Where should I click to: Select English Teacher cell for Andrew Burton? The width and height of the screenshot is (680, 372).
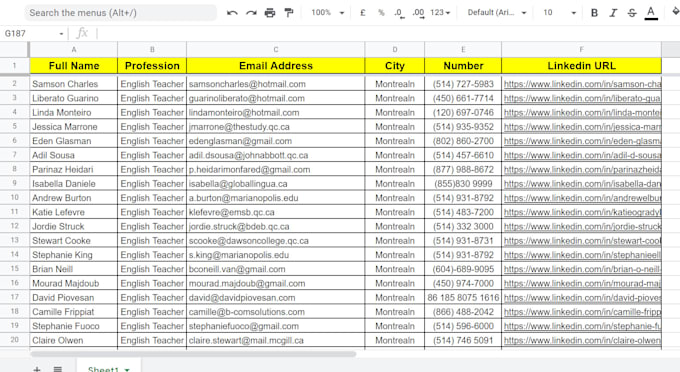[x=152, y=198]
